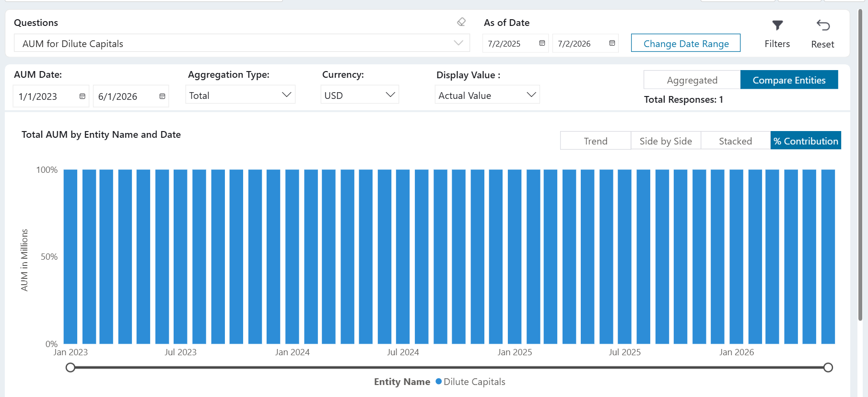
Task: Click the Reset undo arrow icon
Action: [x=823, y=25]
